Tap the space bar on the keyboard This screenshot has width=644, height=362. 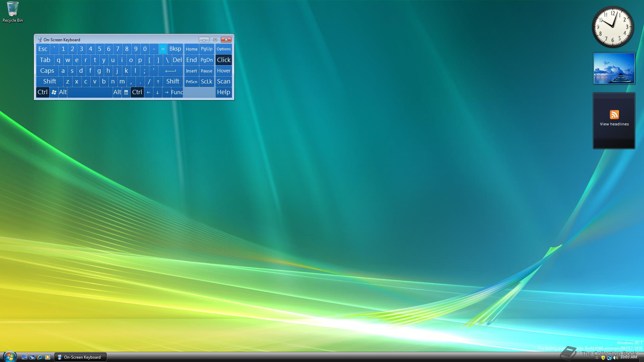[90, 92]
